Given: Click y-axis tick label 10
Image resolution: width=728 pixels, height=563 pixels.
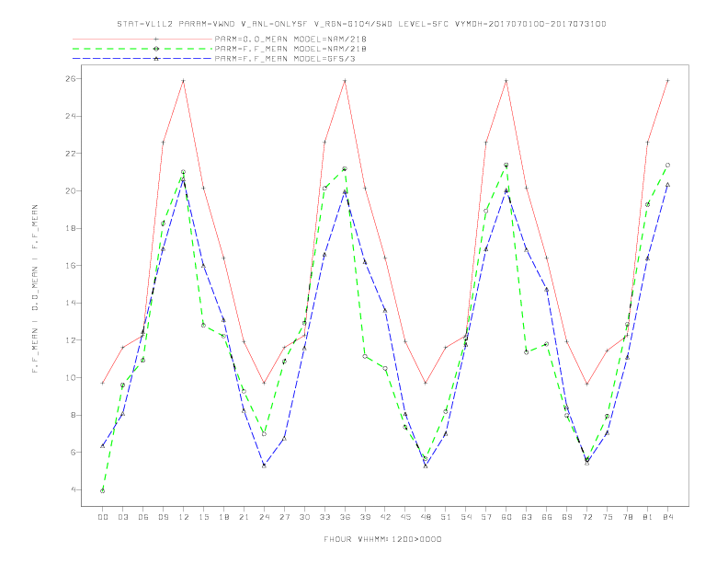Looking at the screenshot, I should point(70,378).
